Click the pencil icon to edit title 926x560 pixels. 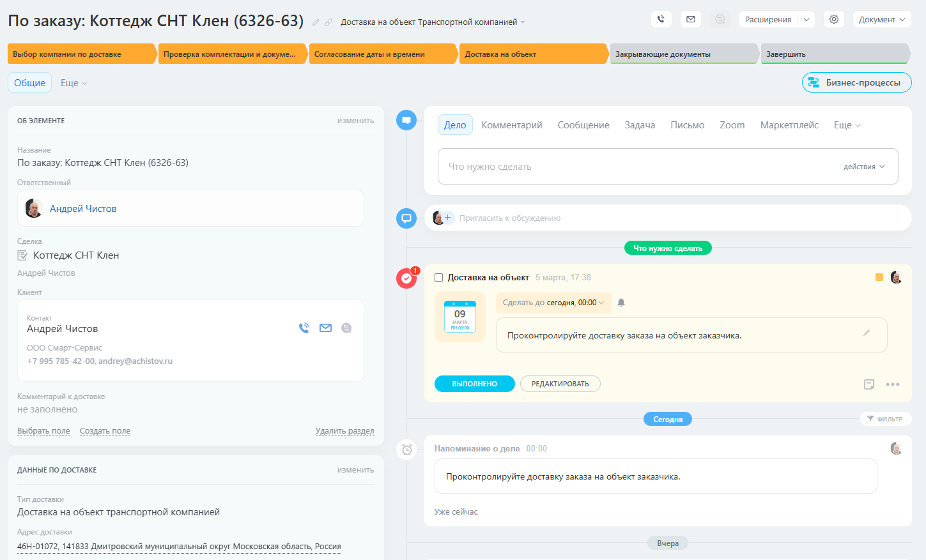pos(316,22)
